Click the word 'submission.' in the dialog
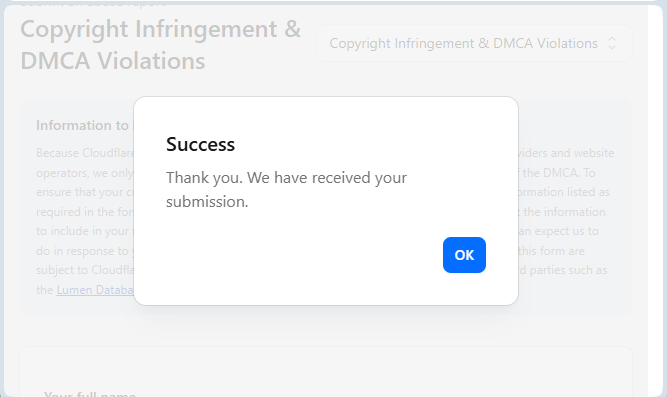667x397 pixels. pyautogui.click(x=207, y=202)
